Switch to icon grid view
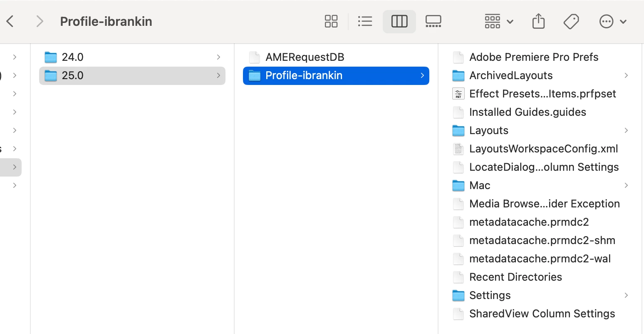644x334 pixels. (331, 21)
